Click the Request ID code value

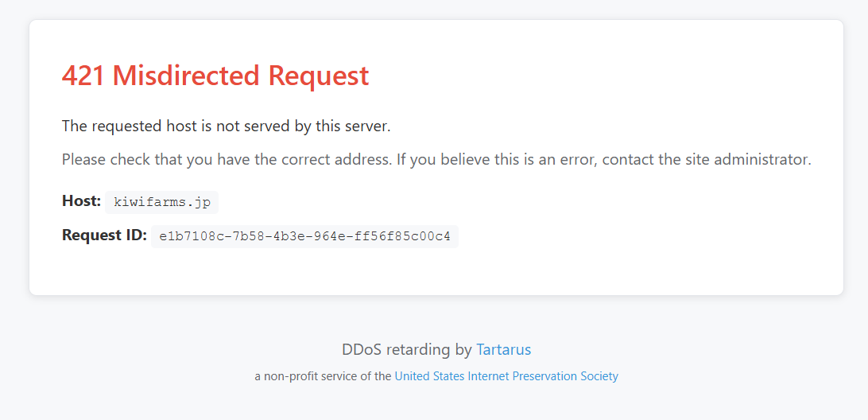[x=304, y=236]
